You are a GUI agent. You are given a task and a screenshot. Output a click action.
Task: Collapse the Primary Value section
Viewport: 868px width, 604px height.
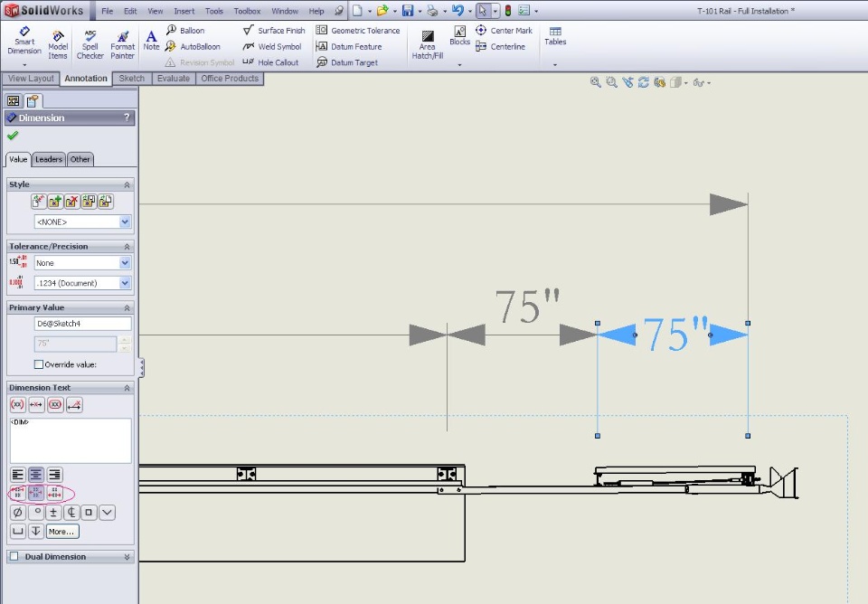point(127,307)
